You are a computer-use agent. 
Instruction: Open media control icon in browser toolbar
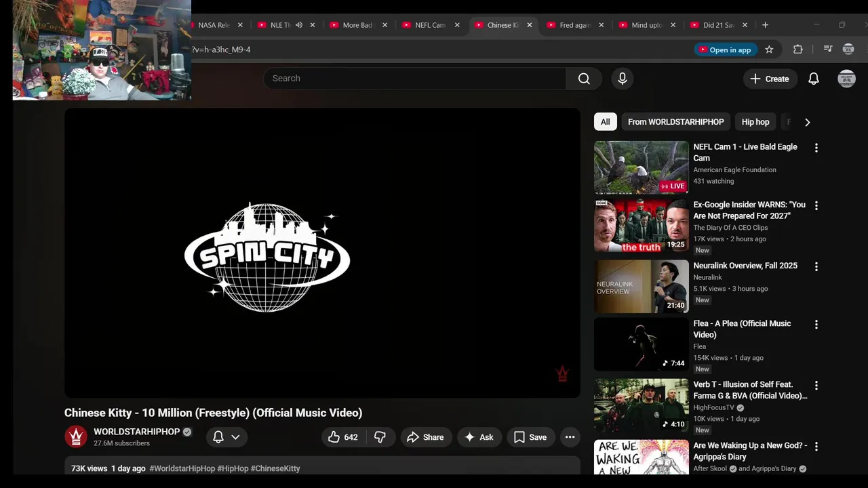(827, 49)
